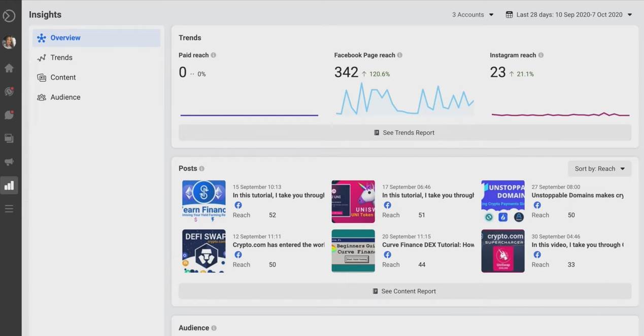This screenshot has width=644, height=336.
Task: Click the info icon beside Paid reach
Action: pos(213,55)
